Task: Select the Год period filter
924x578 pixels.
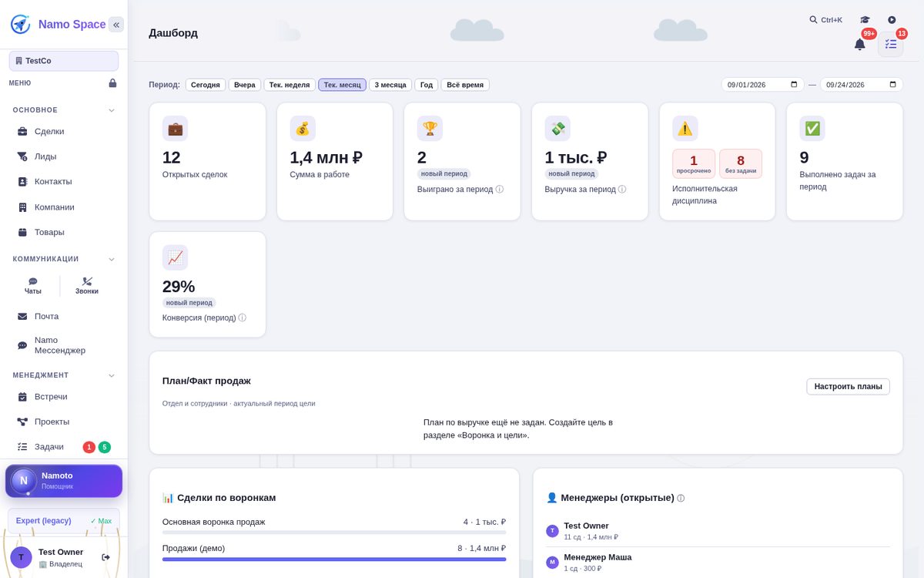Action: pyautogui.click(x=427, y=85)
